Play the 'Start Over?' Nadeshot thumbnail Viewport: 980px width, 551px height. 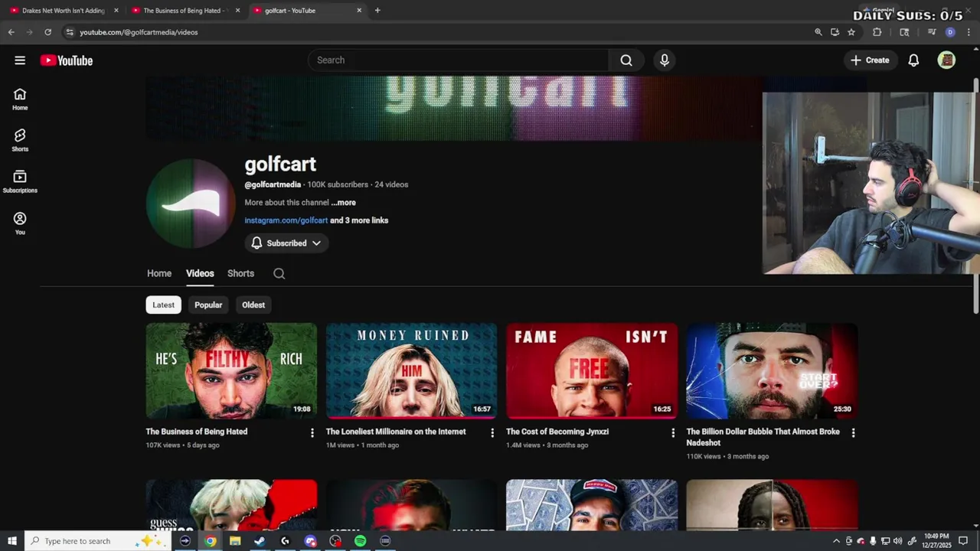(x=772, y=370)
